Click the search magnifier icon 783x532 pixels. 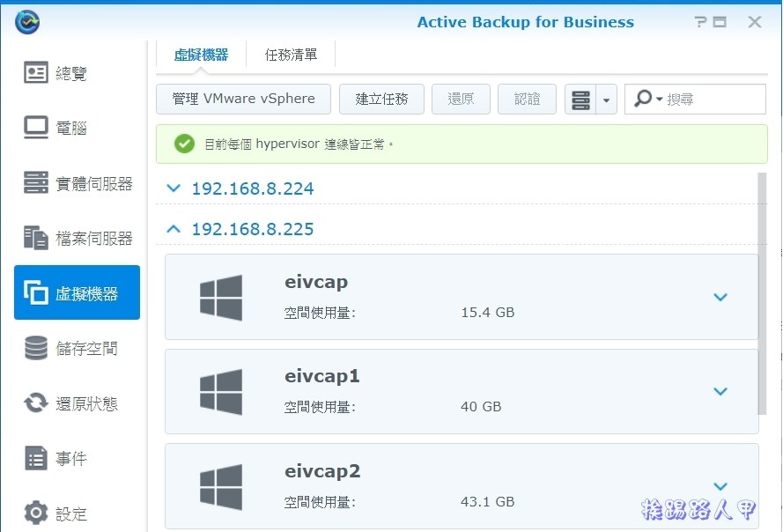click(643, 99)
